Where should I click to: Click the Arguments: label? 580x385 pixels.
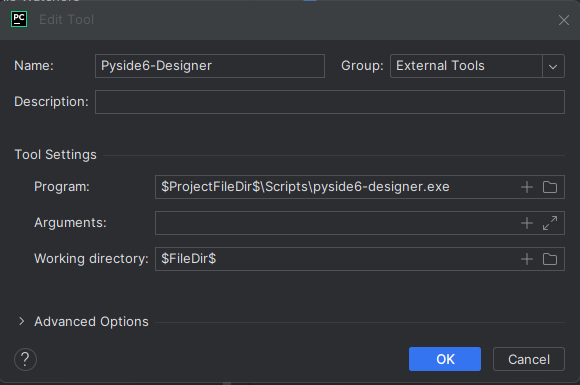[70, 223]
